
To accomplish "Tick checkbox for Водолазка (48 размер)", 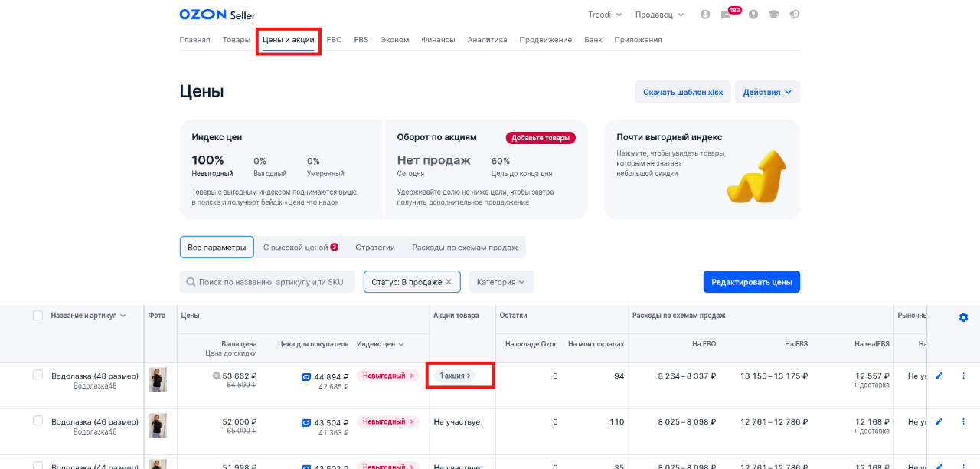I will point(38,375).
